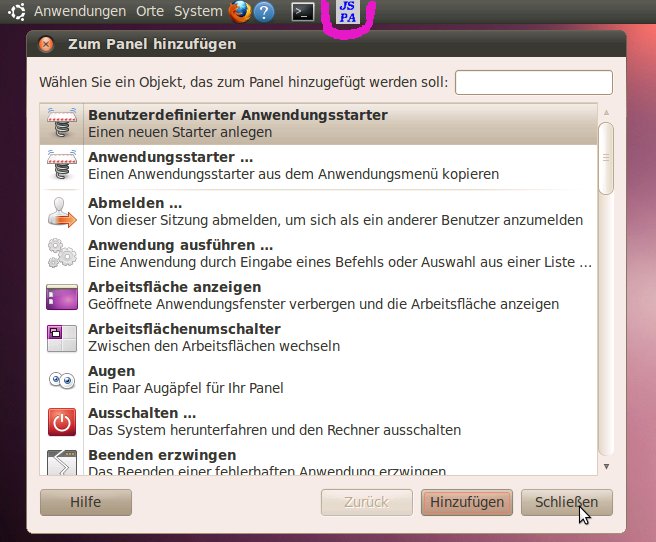The image size is (656, 542).
Task: Click the Abmelden user icon
Action: (x=62, y=212)
